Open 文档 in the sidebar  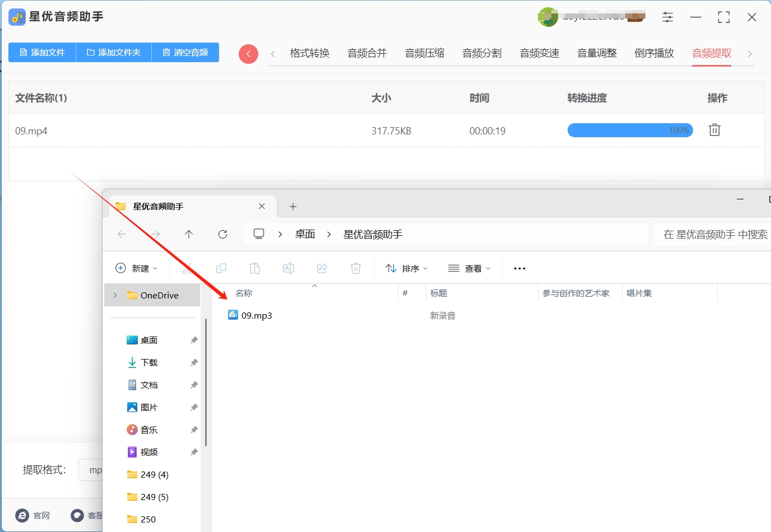pos(149,385)
